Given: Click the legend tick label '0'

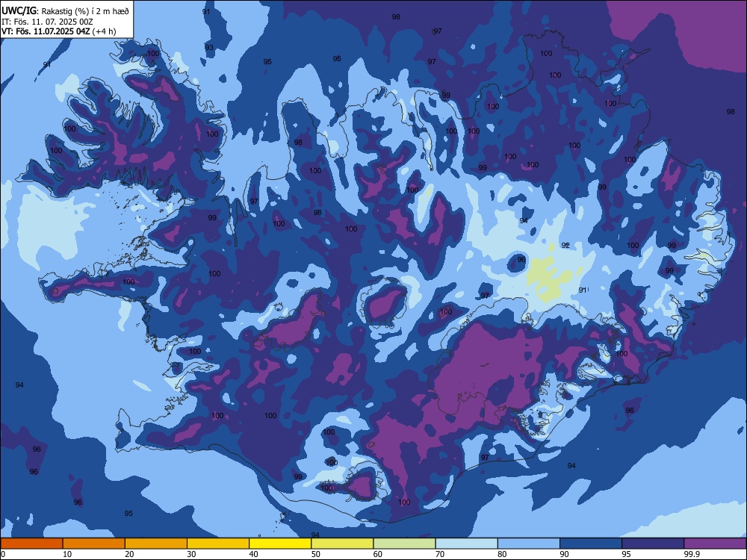Looking at the screenshot, I should pos(3,554).
